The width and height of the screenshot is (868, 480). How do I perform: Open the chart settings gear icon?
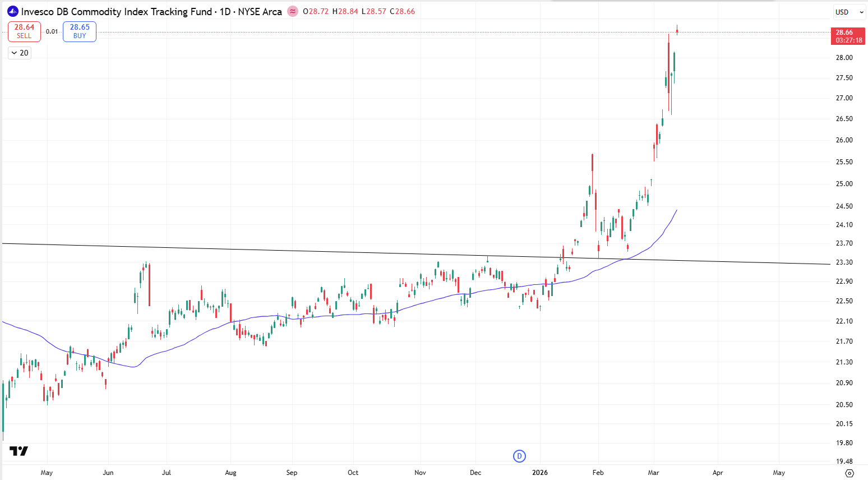[849, 473]
